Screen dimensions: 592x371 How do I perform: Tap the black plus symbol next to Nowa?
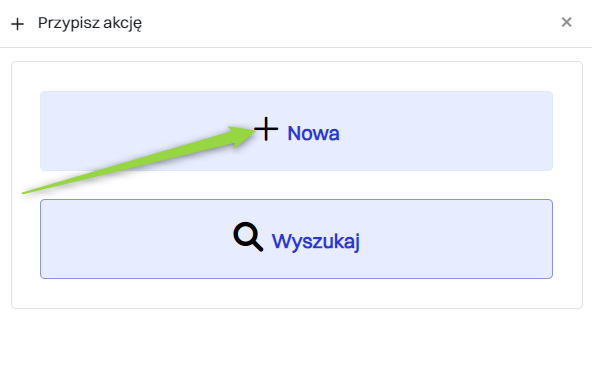click(x=267, y=129)
